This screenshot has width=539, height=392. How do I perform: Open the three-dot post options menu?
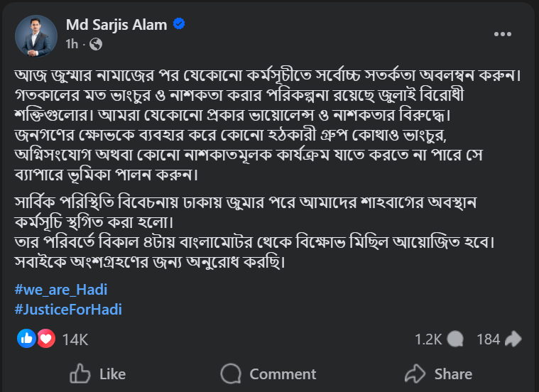pyautogui.click(x=503, y=34)
